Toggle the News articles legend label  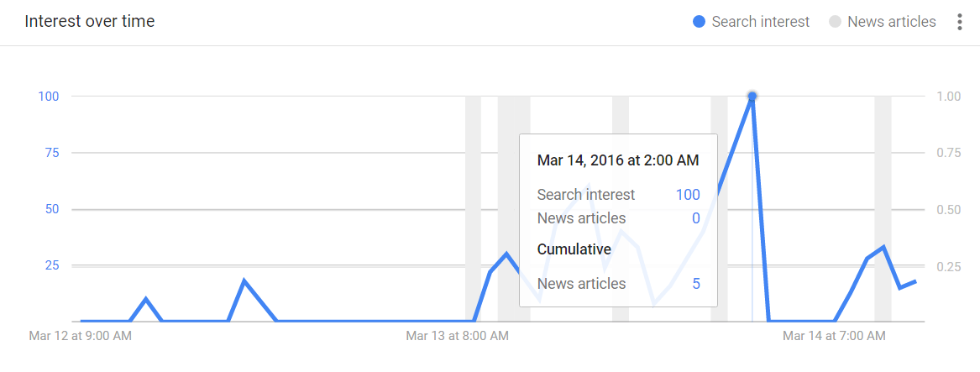891,22
